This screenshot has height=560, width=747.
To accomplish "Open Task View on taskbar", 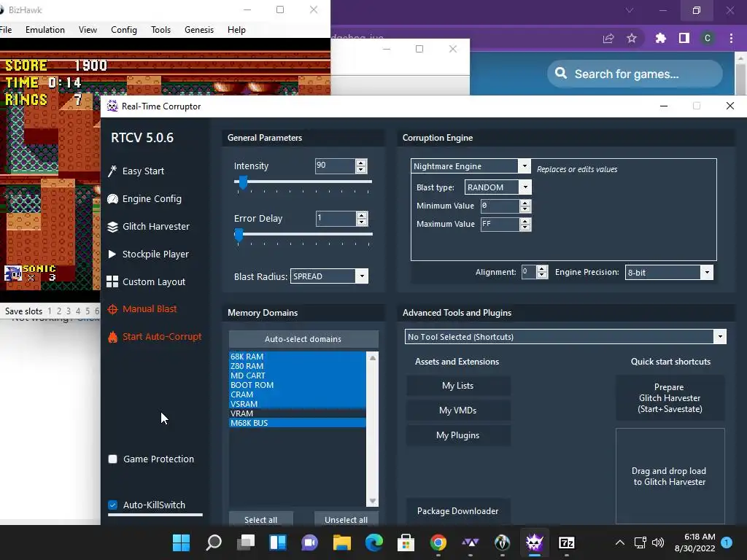I will pyautogui.click(x=246, y=542).
